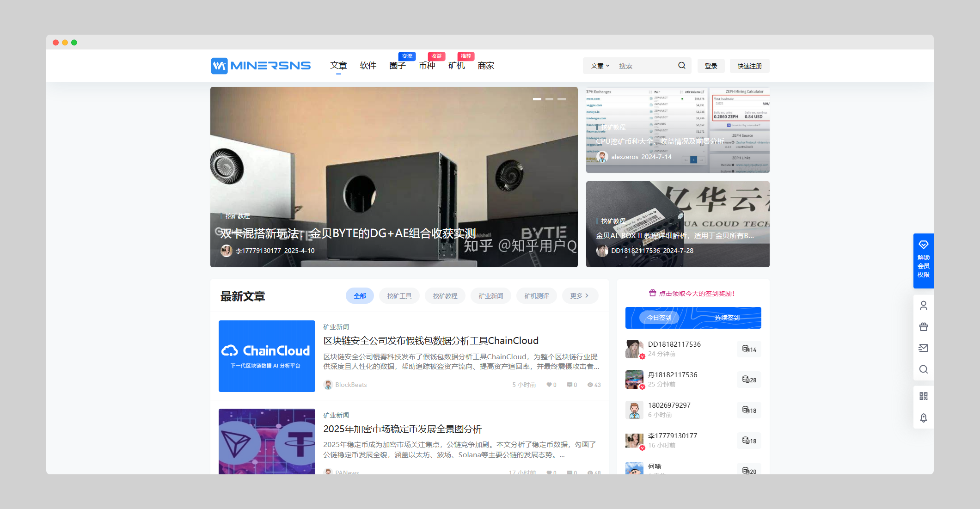Select the second carousel indicator dot
Viewport: 980px width, 509px height.
[550, 99]
